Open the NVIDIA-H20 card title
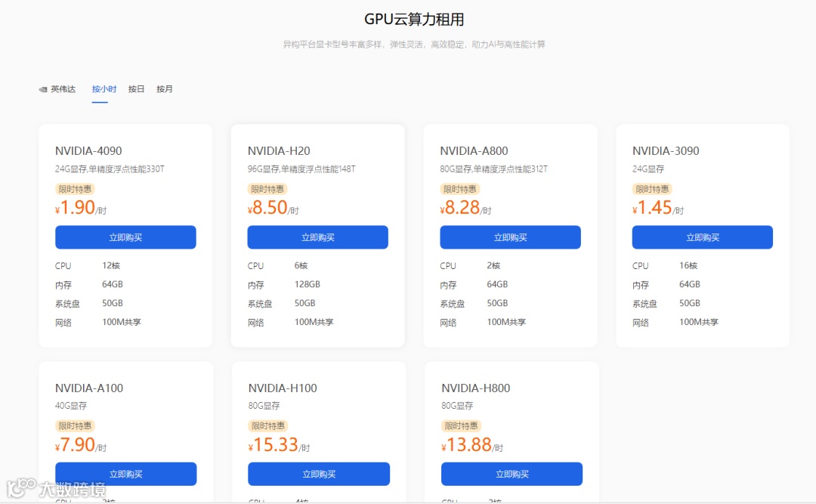The height and width of the screenshot is (504, 816). tap(278, 151)
